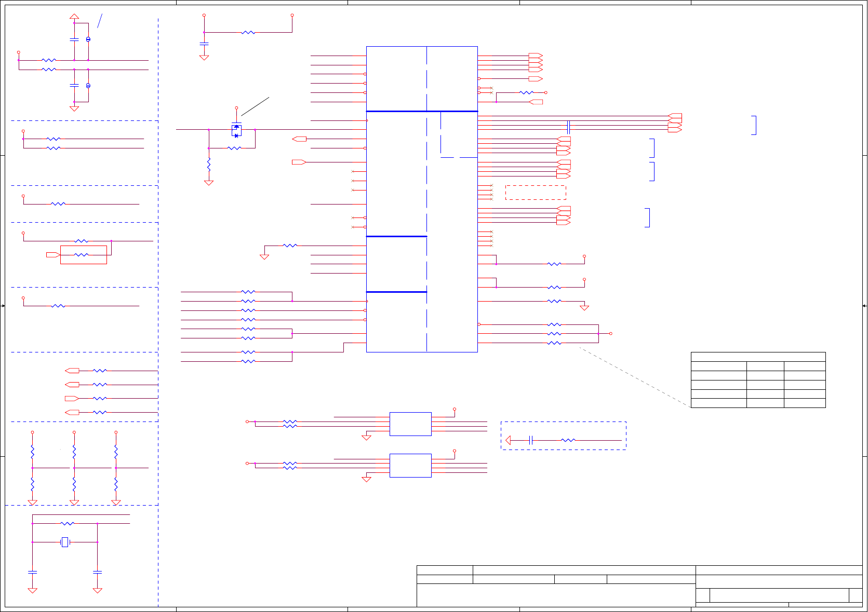Click the input port feeding the boxed resistor
Screen dimensions: 868x612
(54, 255)
